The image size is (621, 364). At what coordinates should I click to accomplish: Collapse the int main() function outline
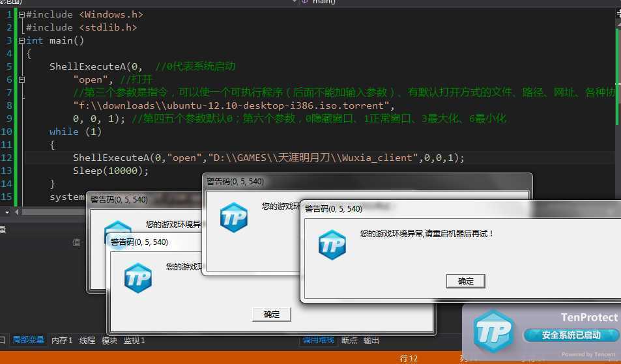tap(22, 41)
